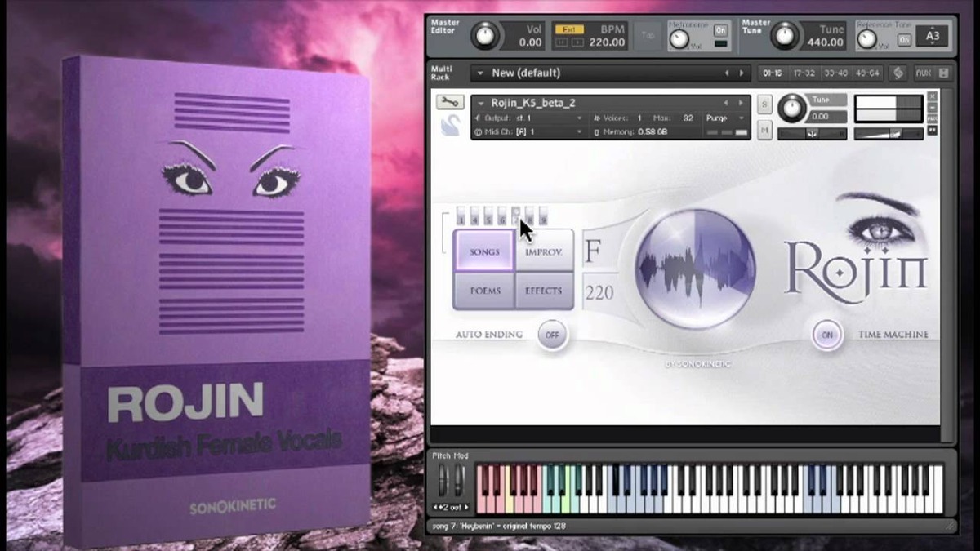Click the save icon next to AUX
This screenshot has height=551, width=980.
coord(943,73)
